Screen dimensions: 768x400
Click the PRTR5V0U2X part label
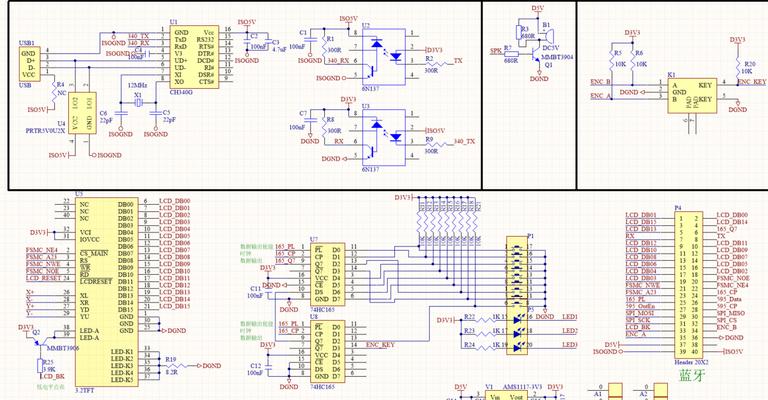point(45,131)
